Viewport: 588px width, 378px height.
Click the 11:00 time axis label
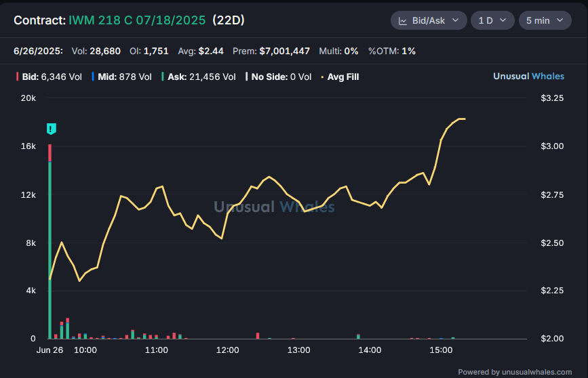157,350
